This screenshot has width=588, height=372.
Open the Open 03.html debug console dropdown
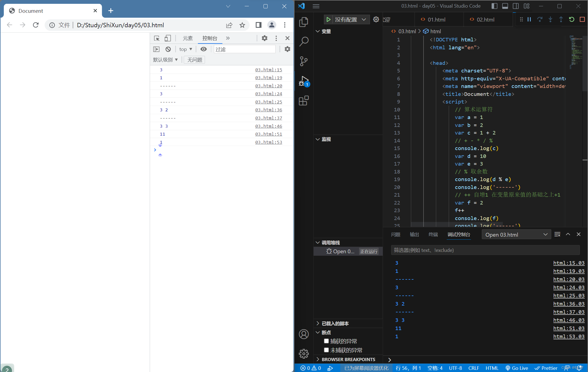pos(516,235)
